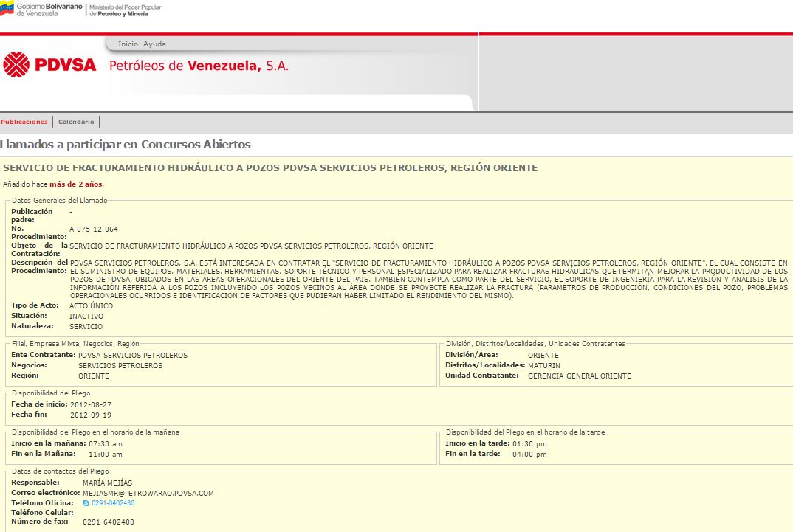Click the Llamados a participar heading
This screenshot has height=532, width=793.
pos(126,145)
